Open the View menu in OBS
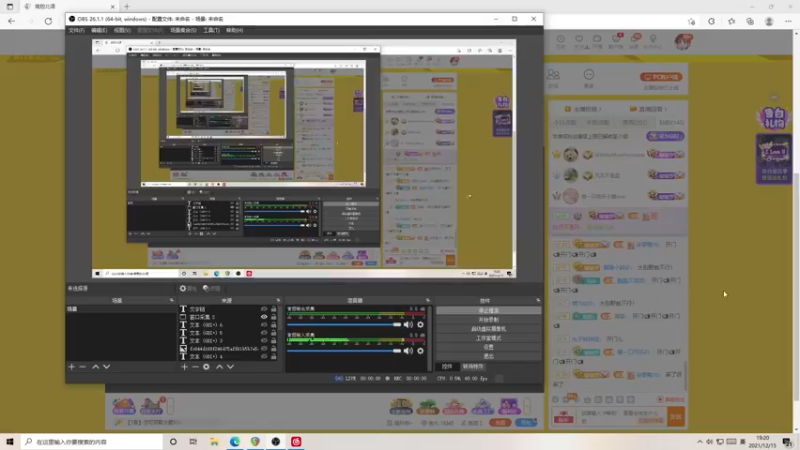The width and height of the screenshot is (800, 450). 122,30
